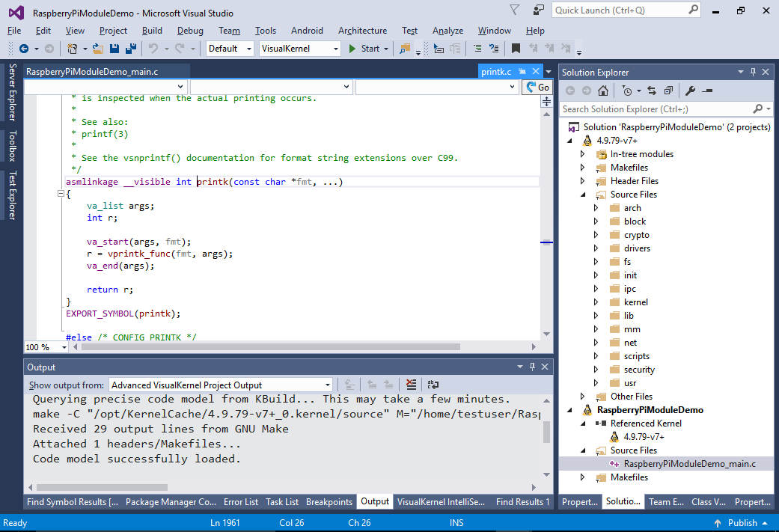This screenshot has width=779, height=532.
Task: Click the Find in Files toolbar icon
Action: coord(405,49)
